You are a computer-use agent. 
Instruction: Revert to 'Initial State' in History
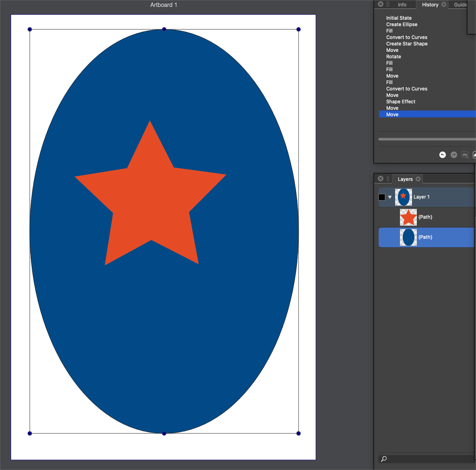399,18
